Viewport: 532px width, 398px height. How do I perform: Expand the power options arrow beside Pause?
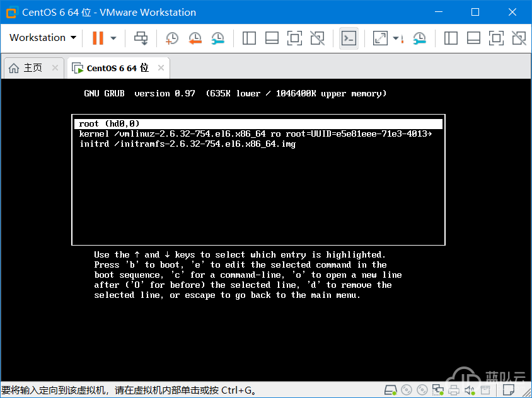coord(113,38)
